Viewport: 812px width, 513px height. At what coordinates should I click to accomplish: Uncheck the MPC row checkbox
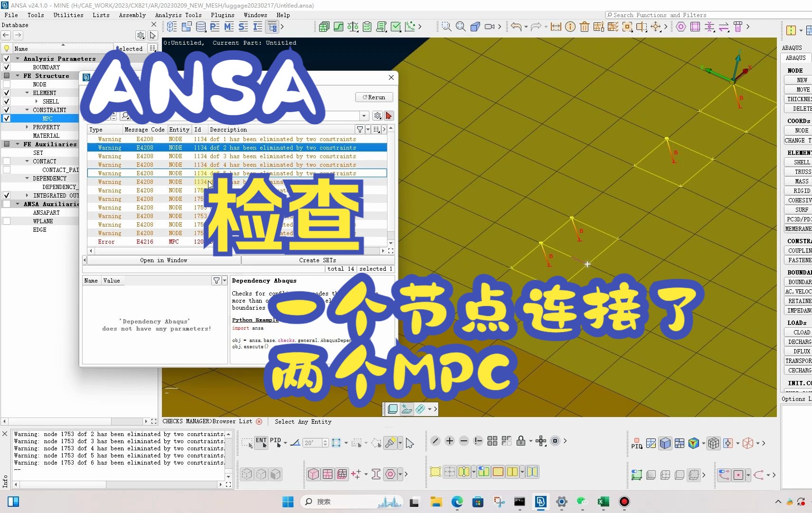coord(7,119)
